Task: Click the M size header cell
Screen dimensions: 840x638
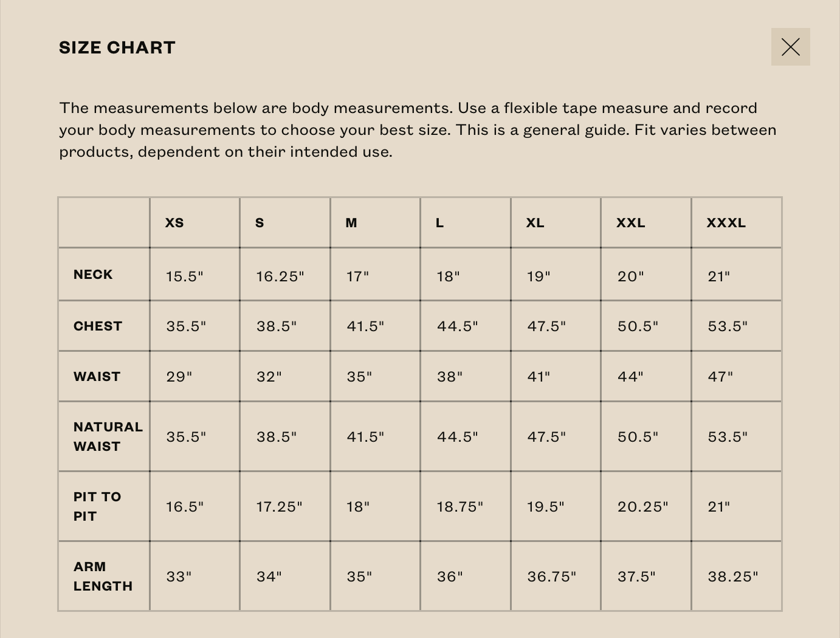Action: click(351, 223)
